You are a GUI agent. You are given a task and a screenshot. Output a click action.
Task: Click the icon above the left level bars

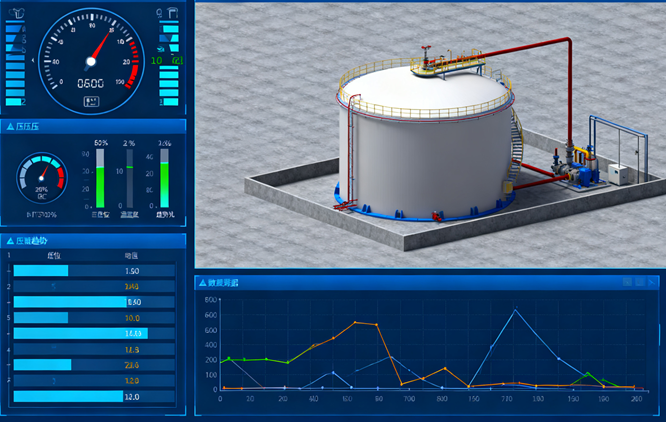16,12
